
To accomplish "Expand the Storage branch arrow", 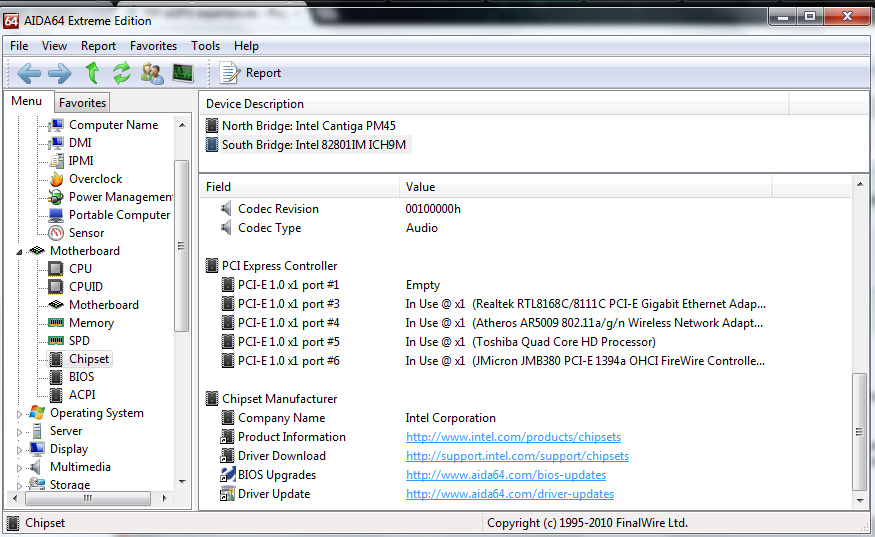I will coord(19,486).
